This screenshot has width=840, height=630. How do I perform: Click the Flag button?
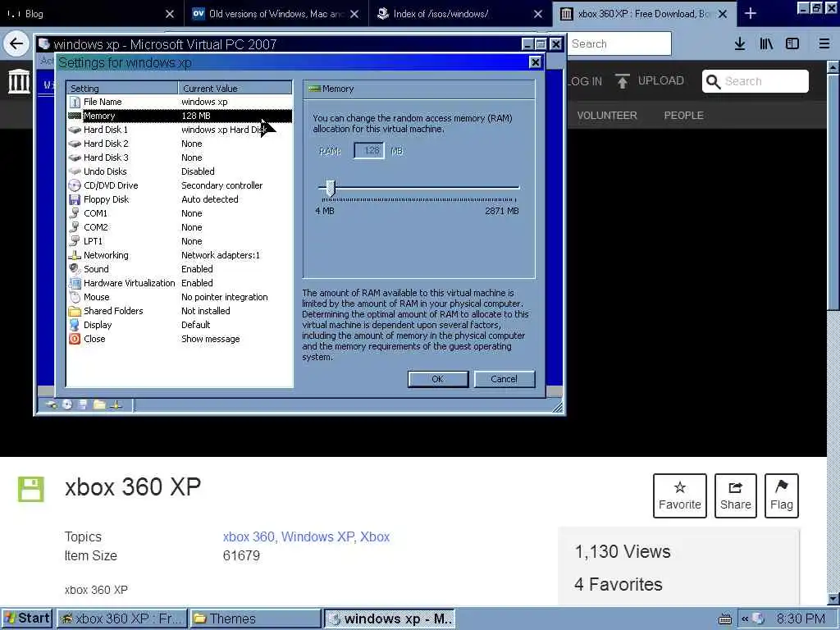(x=782, y=495)
